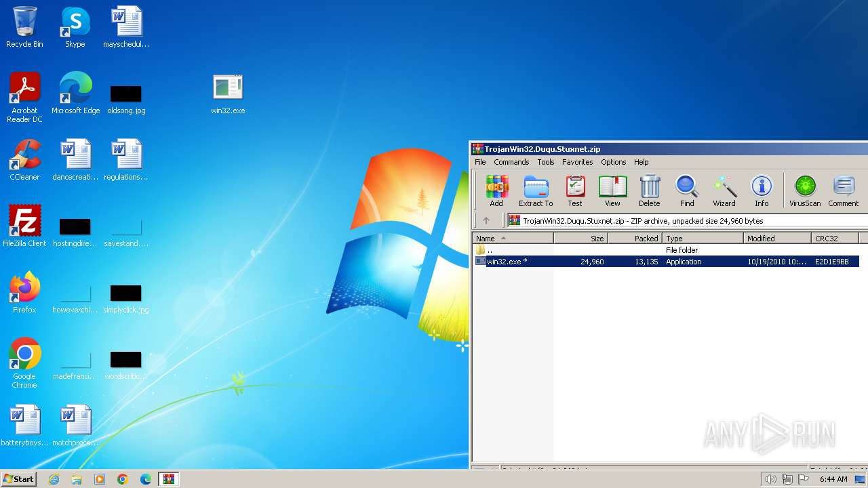Open the Favorites menu
This screenshot has height=488, width=868.
[x=578, y=162]
